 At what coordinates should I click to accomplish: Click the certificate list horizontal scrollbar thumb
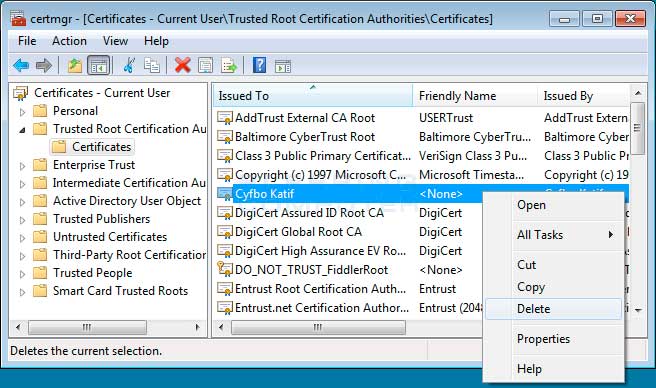click(318, 327)
